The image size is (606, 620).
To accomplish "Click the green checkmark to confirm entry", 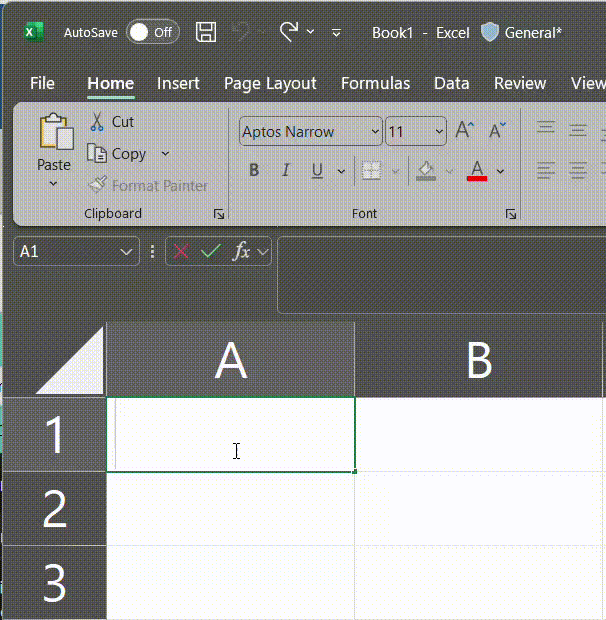I will [x=211, y=251].
